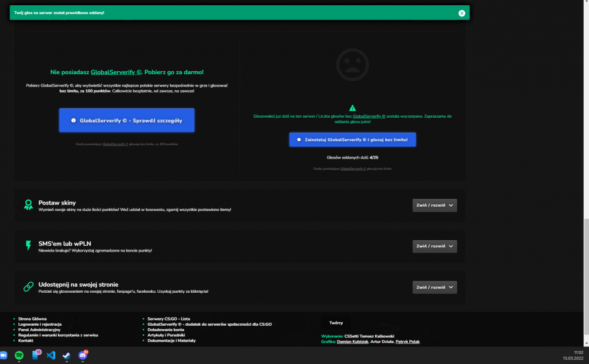The height and width of the screenshot is (364, 589).
Task: Open the GlobalServerify link in the green heading
Action: [116, 72]
